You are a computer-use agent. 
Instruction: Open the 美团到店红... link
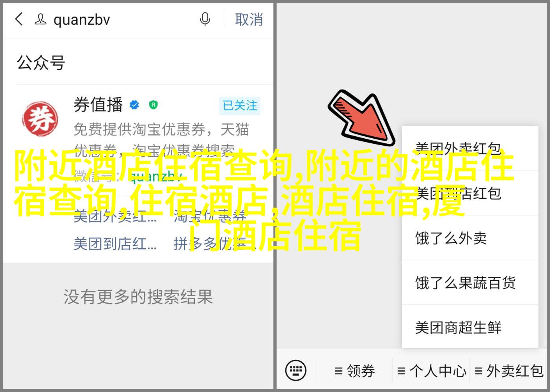coord(115,244)
